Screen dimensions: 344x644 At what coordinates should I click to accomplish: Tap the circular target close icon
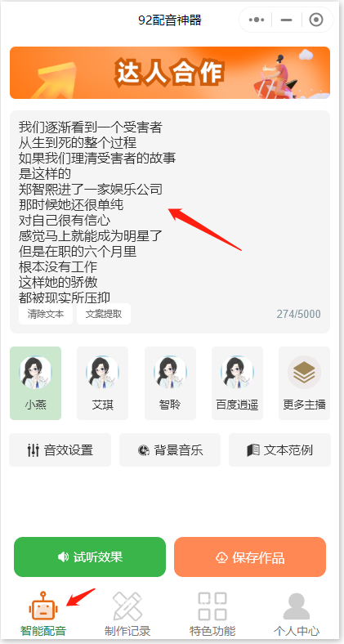pyautogui.click(x=316, y=20)
